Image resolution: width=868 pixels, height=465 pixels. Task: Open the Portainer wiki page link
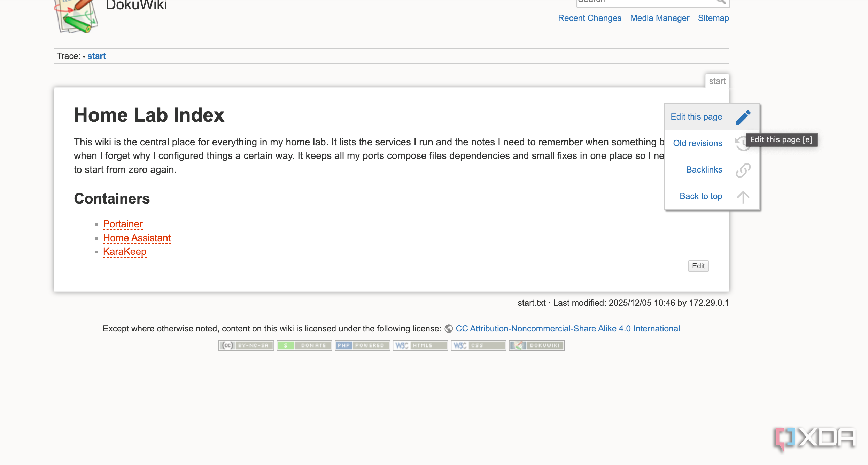(123, 224)
